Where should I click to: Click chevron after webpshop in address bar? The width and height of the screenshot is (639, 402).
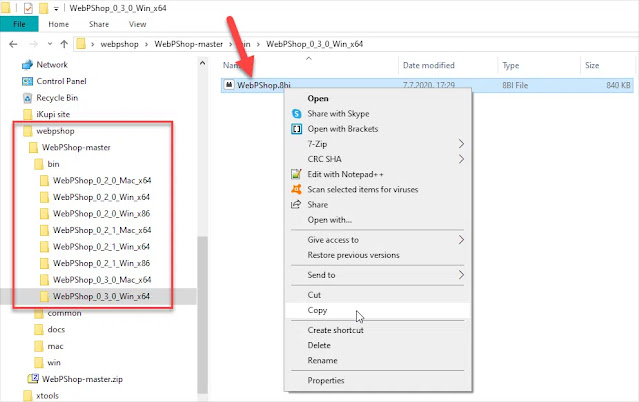point(146,44)
